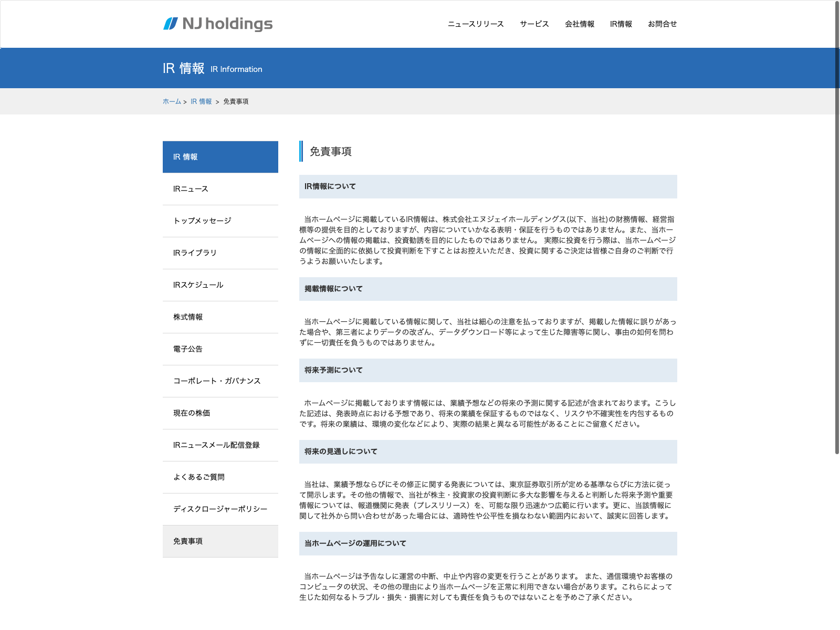840x630 pixels.
Task: Click the IR 情報 breadcrumb link
Action: (x=201, y=102)
